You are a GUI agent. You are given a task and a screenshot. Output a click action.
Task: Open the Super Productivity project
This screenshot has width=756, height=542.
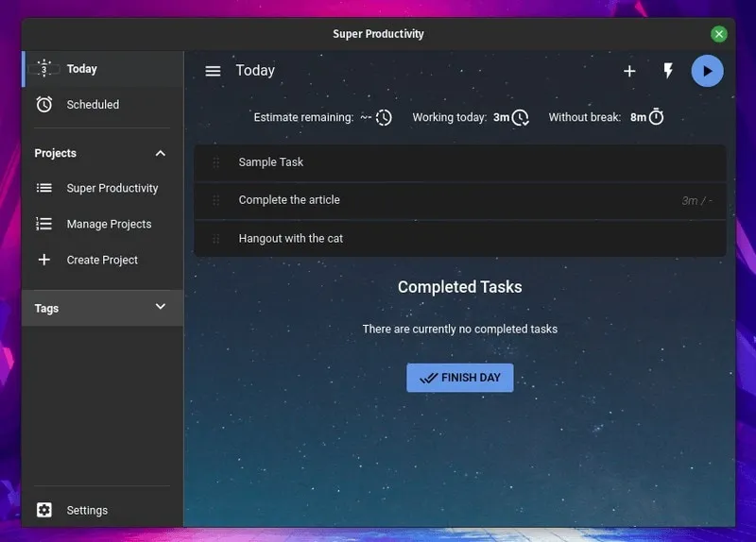click(112, 188)
